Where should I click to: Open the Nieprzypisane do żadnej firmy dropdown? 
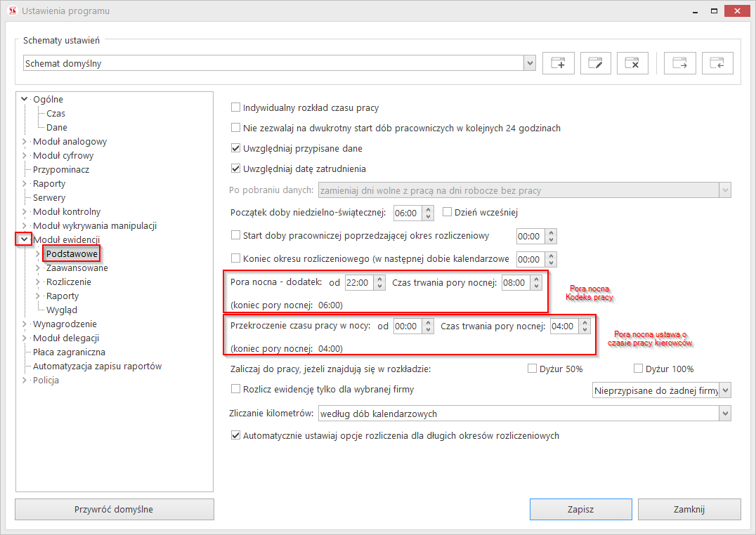pyautogui.click(x=725, y=390)
